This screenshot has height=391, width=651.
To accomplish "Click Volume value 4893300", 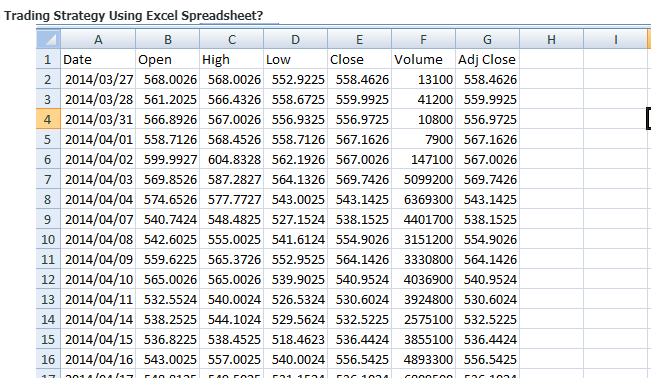I will pos(423,359).
